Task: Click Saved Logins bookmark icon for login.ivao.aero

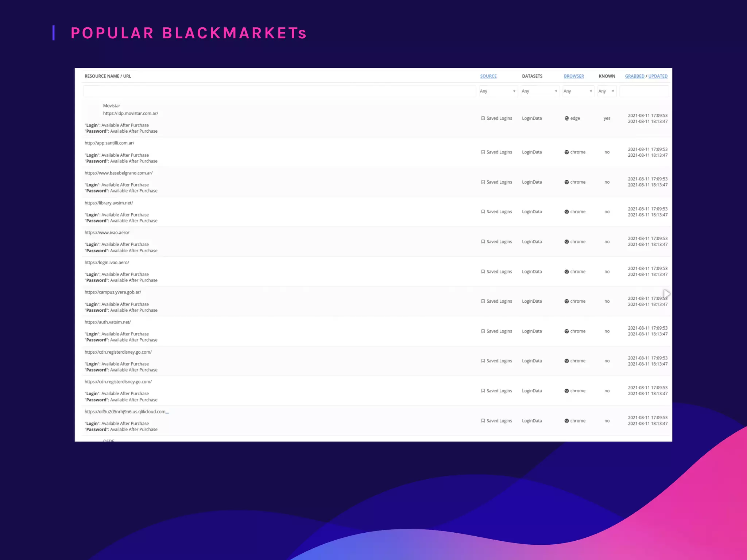Action: click(483, 272)
